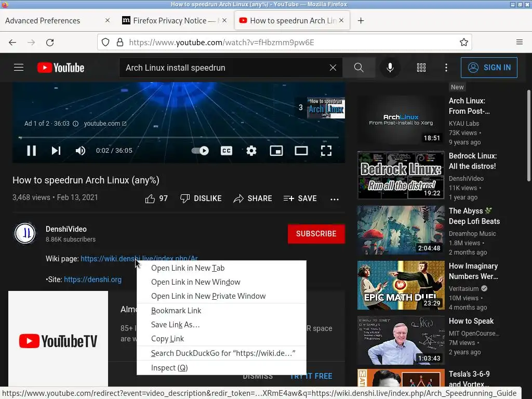Viewport: 532px width, 399px height.
Task: Focus the YouTube search field
Action: coord(224,68)
